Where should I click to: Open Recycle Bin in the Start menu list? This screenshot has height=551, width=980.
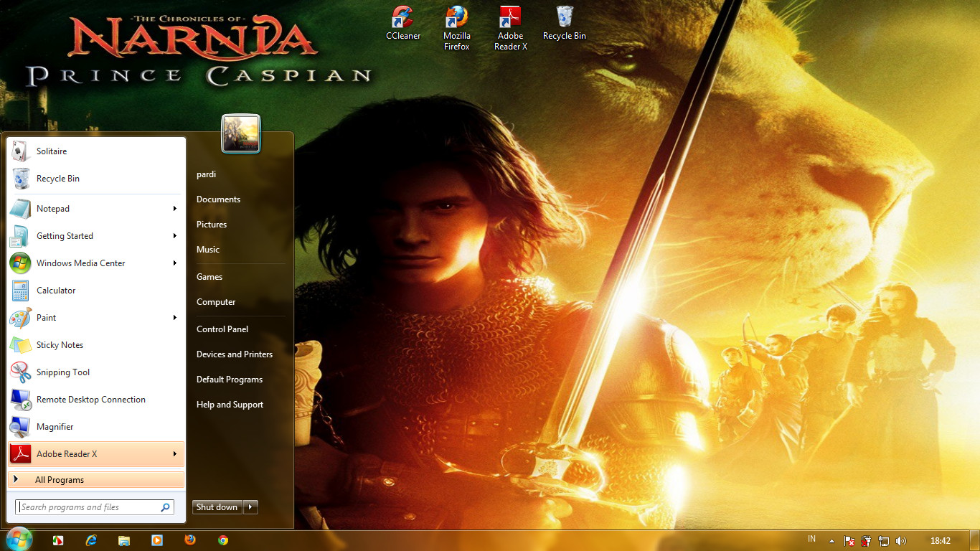coord(96,179)
